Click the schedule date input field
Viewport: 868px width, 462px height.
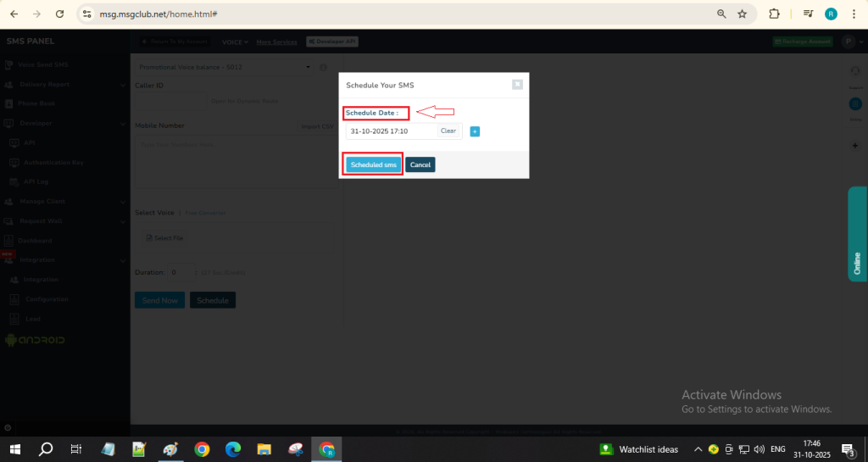[x=392, y=131]
